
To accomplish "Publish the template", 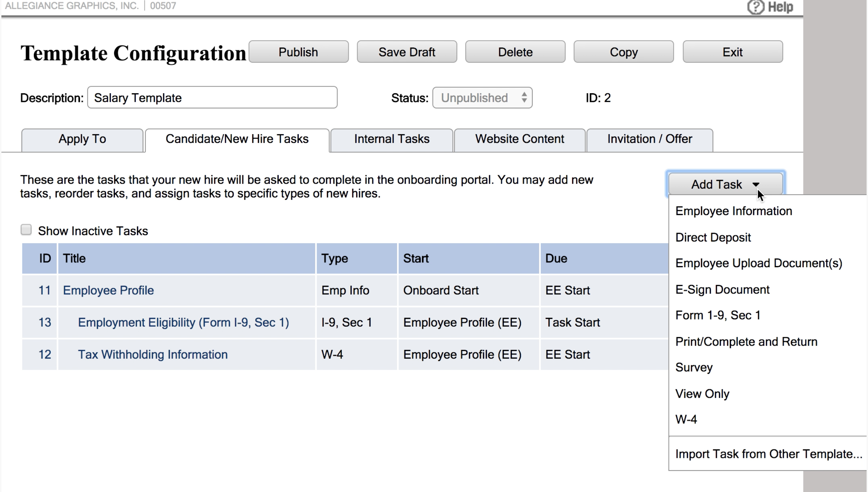I will [x=298, y=52].
